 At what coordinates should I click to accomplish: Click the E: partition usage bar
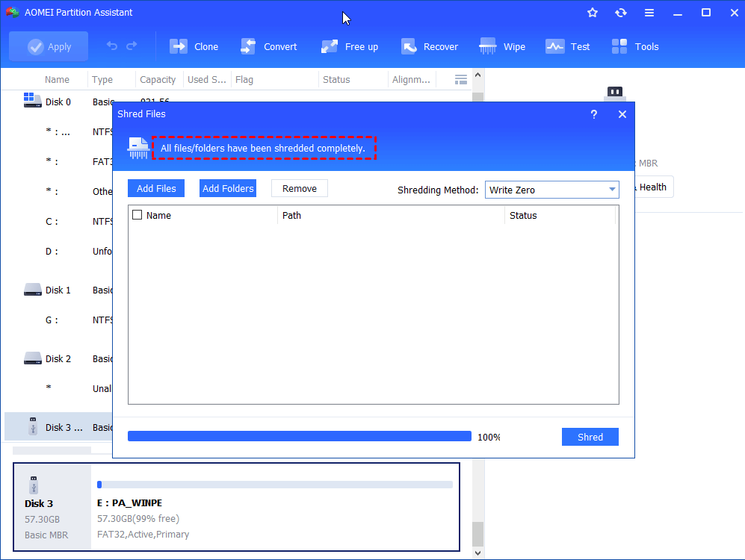point(275,485)
